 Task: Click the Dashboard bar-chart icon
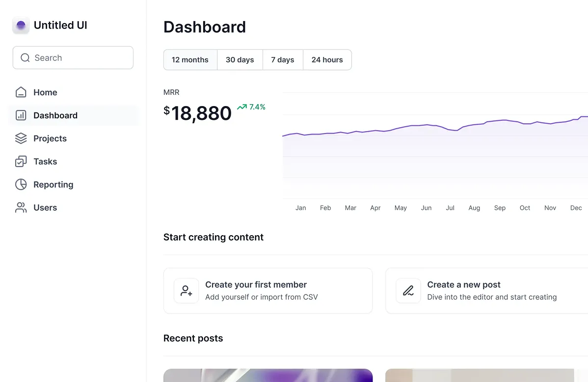(x=21, y=115)
